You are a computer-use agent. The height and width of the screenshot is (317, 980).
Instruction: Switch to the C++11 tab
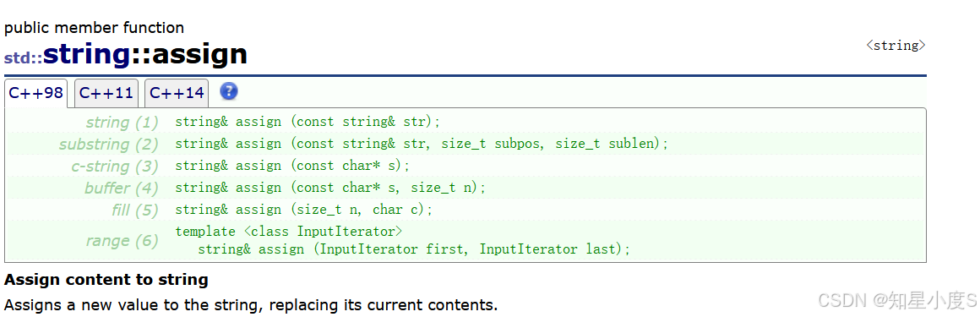(106, 93)
